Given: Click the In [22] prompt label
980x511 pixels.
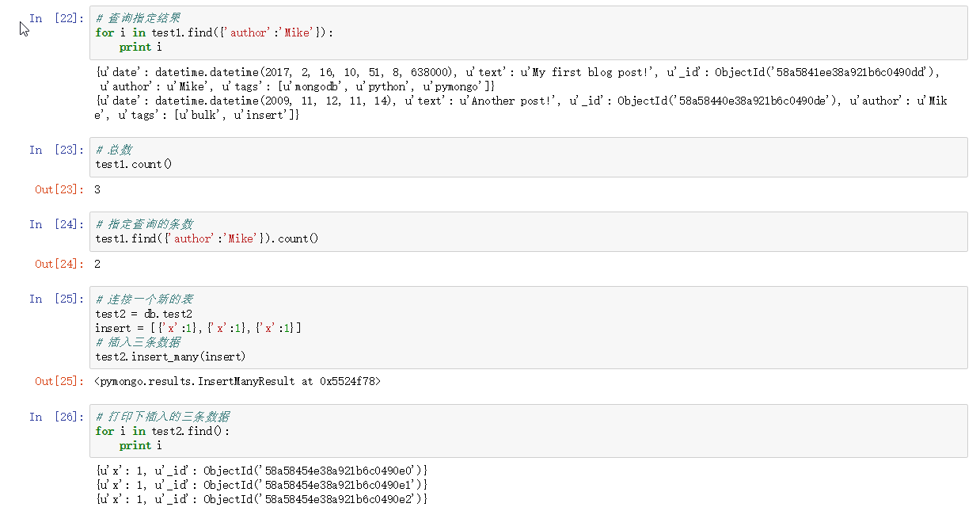Looking at the screenshot, I should (55, 18).
